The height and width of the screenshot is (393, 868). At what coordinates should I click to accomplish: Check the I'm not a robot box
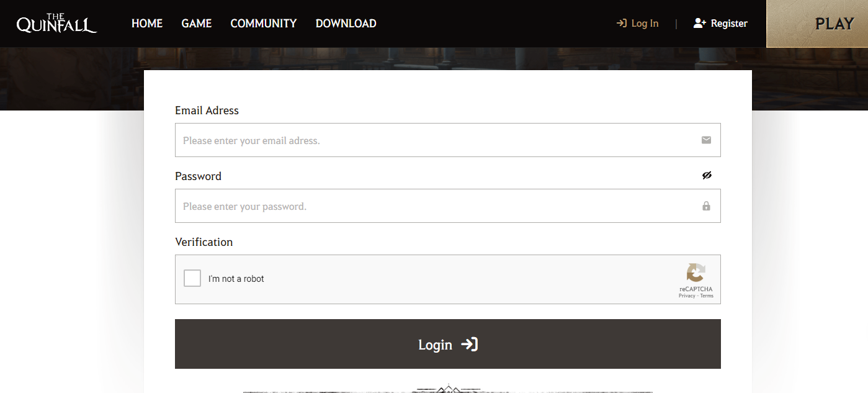(192, 278)
